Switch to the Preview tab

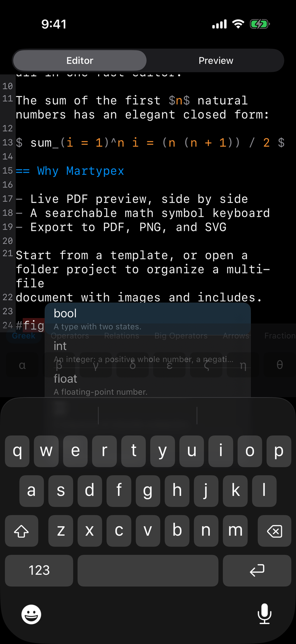[x=216, y=60]
